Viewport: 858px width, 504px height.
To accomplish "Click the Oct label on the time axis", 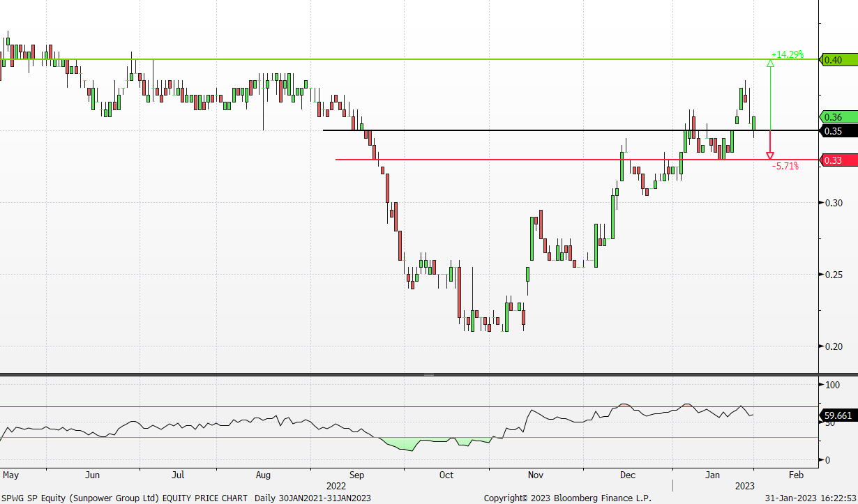I will (x=446, y=475).
